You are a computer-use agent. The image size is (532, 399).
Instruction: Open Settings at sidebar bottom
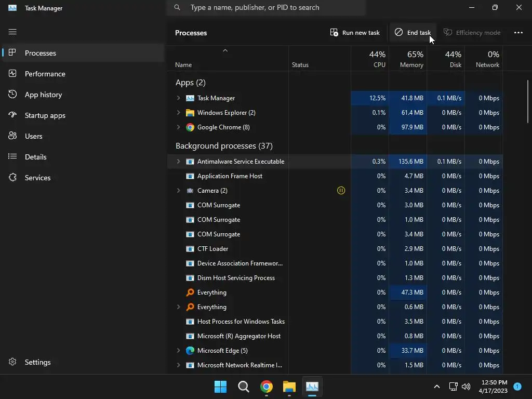tap(83, 362)
